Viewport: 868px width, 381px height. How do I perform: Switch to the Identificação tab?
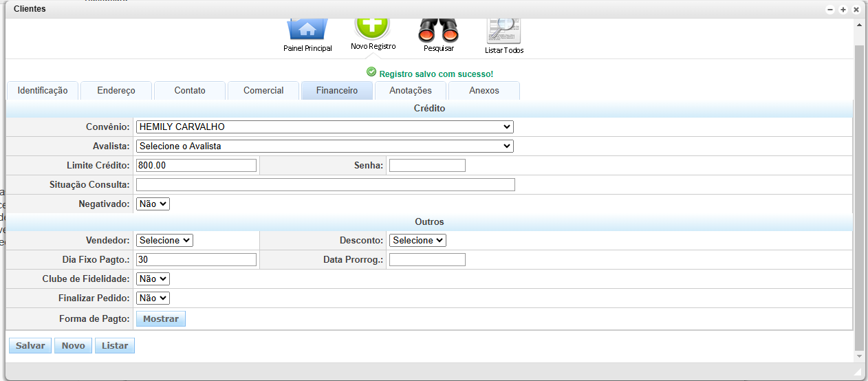click(43, 91)
